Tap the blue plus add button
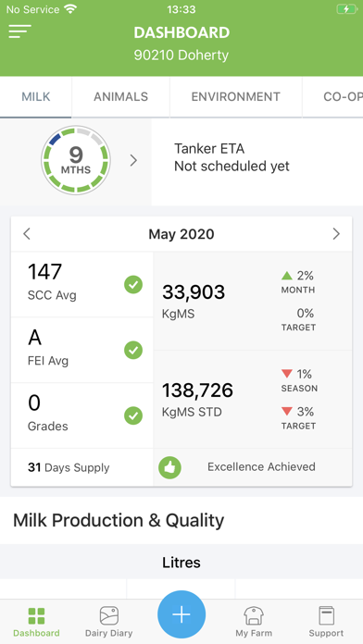This screenshot has width=363, height=644. pos(181,614)
